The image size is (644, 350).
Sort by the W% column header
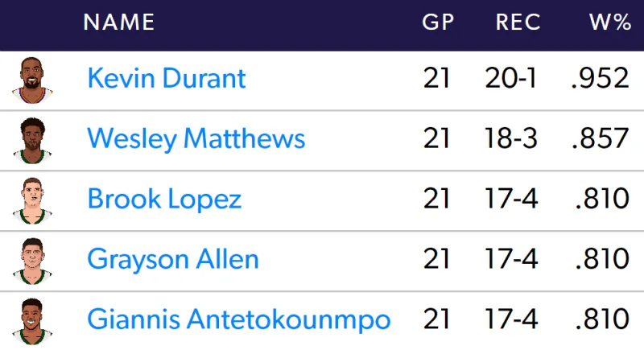pyautogui.click(x=610, y=23)
